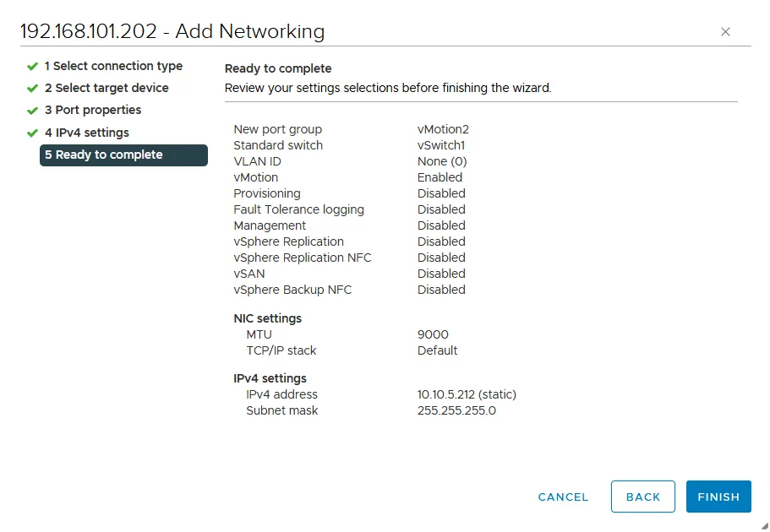Viewport: 770px width, 532px height.
Task: Open step 1 Select connection type
Action: pyautogui.click(x=114, y=66)
